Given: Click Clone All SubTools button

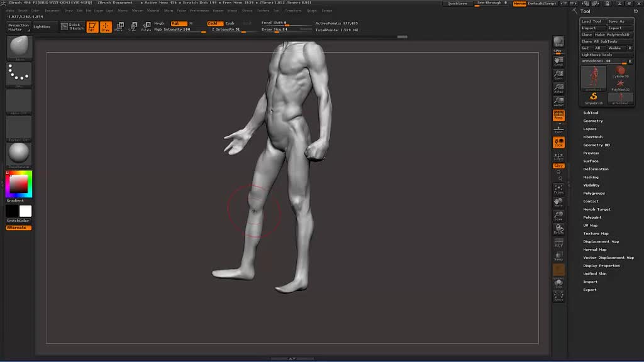Looking at the screenshot, I should coord(607,41).
